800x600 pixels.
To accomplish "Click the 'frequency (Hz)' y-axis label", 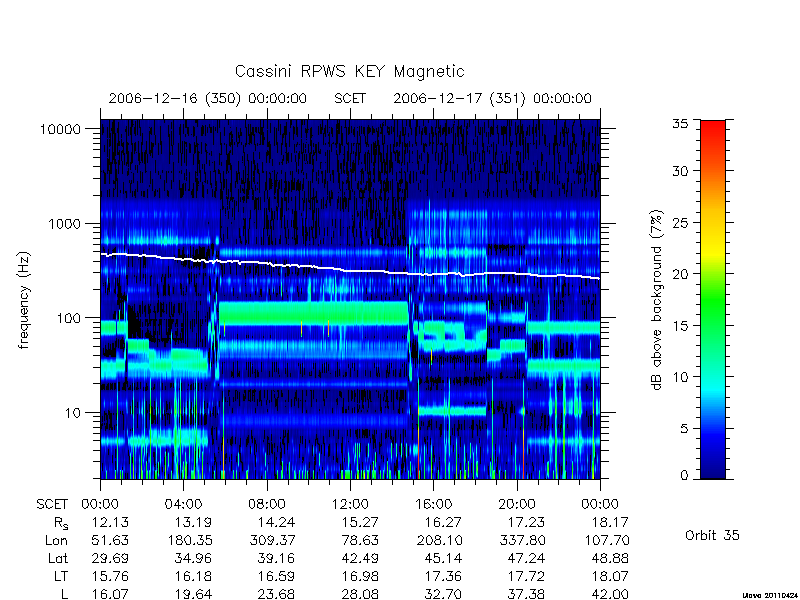I will click(24, 300).
